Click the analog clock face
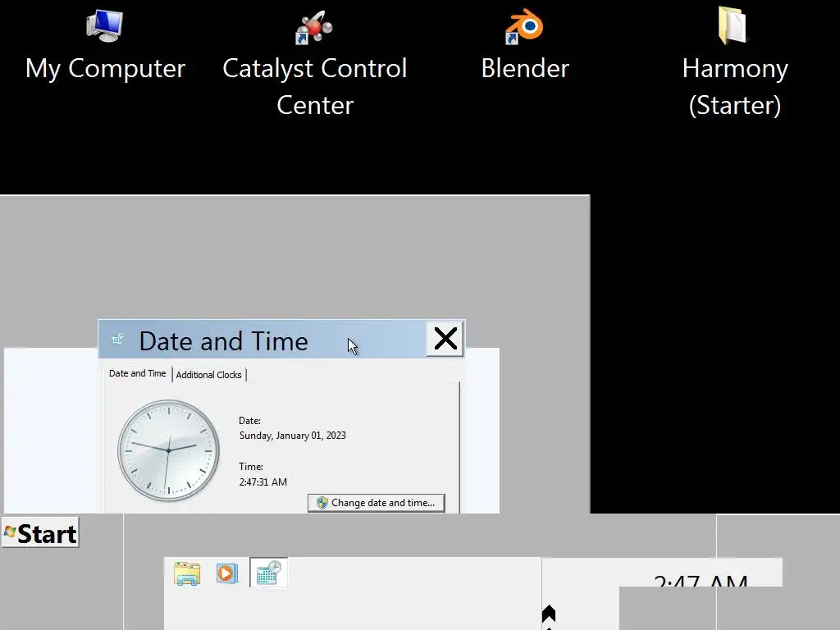 click(168, 450)
